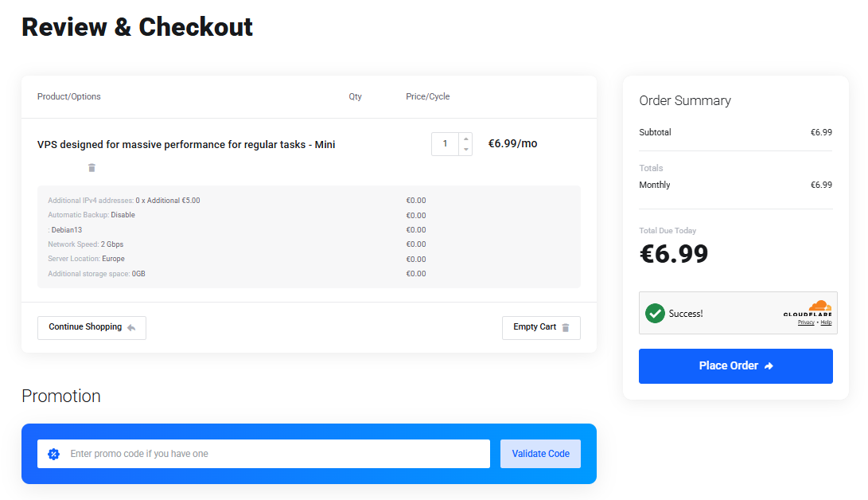Viewport: 868px width, 500px height.
Task: Open the Cloudflare Help link
Action: coord(826,322)
